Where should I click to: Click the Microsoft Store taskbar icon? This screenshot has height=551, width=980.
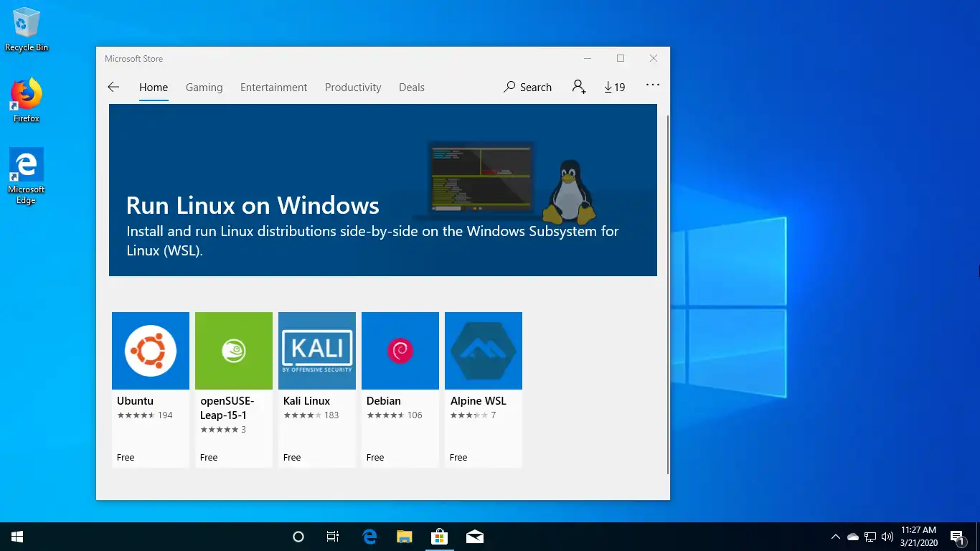[439, 537]
